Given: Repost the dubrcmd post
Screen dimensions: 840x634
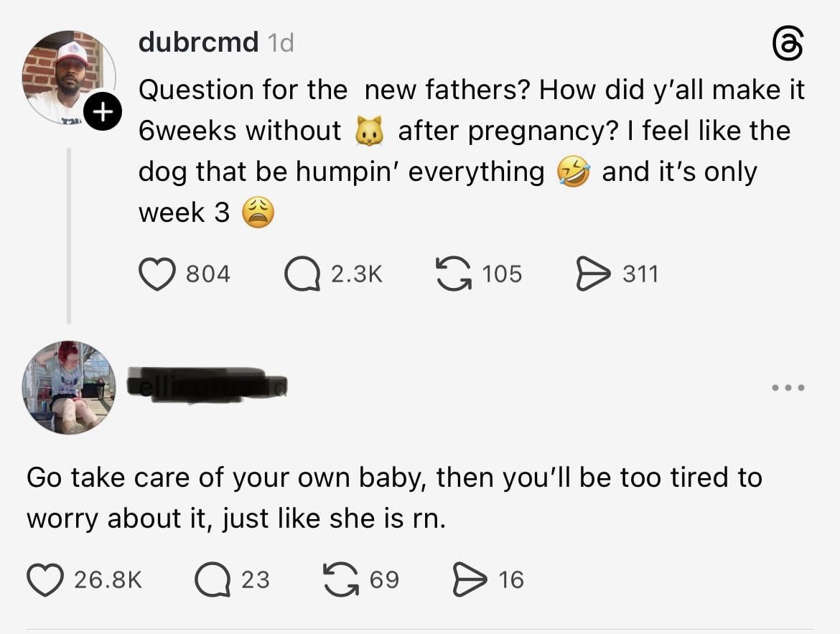Looking at the screenshot, I should pyautogui.click(x=454, y=274).
